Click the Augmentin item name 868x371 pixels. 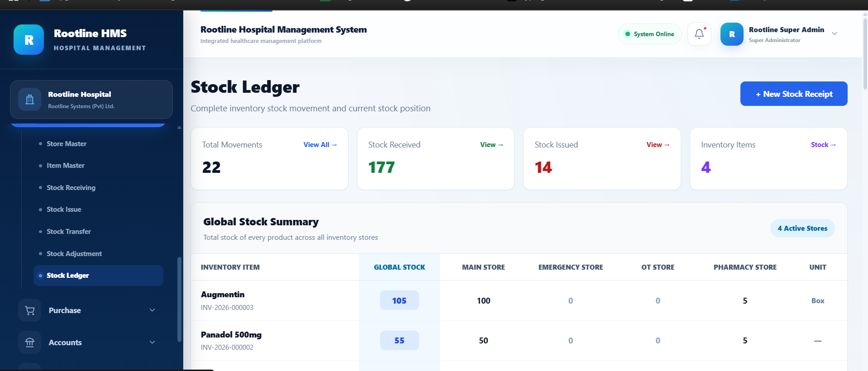[223, 295]
